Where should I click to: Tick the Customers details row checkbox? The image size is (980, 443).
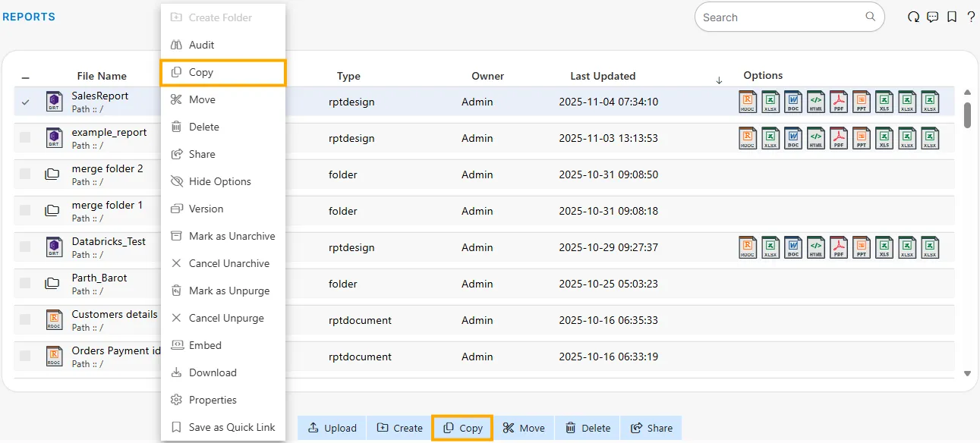[x=25, y=320]
